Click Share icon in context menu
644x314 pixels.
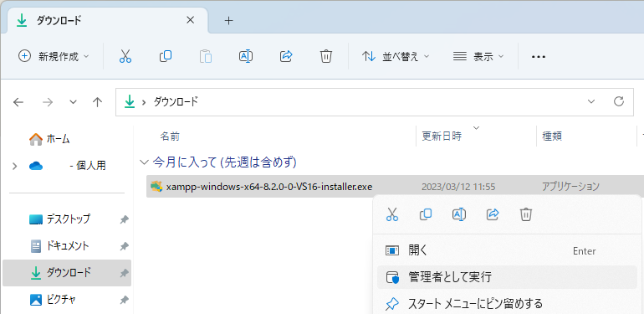pyautogui.click(x=493, y=214)
